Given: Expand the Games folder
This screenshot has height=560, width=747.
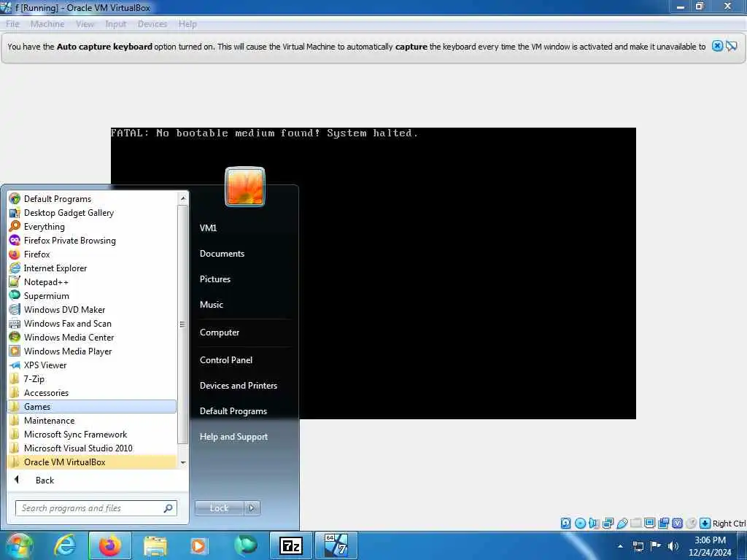Looking at the screenshot, I should [91, 406].
